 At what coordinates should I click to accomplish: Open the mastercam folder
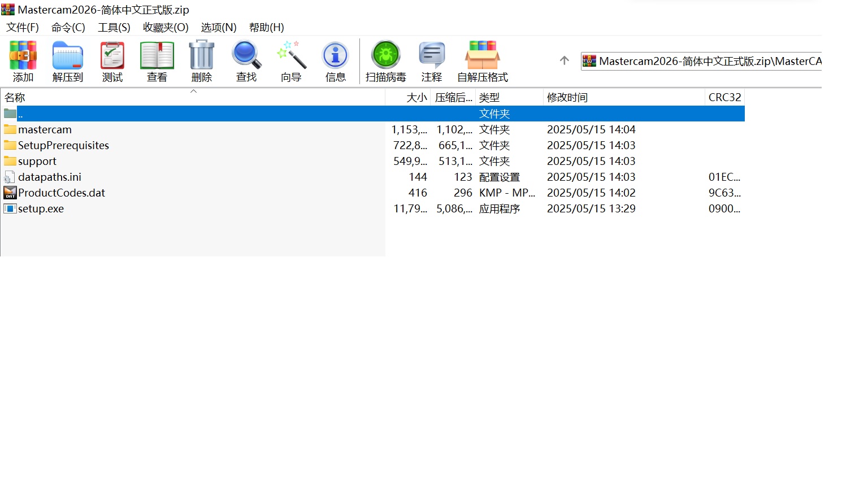(45, 129)
